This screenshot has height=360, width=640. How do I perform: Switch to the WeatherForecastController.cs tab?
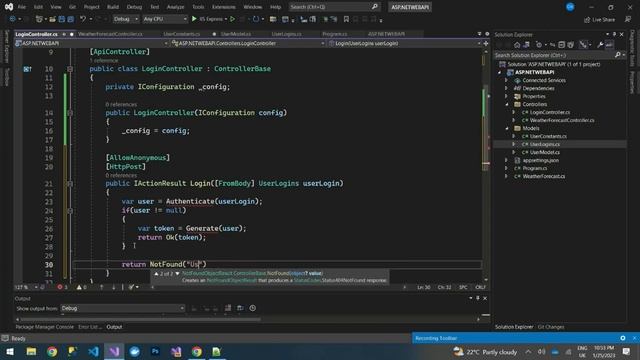[x=110, y=34]
